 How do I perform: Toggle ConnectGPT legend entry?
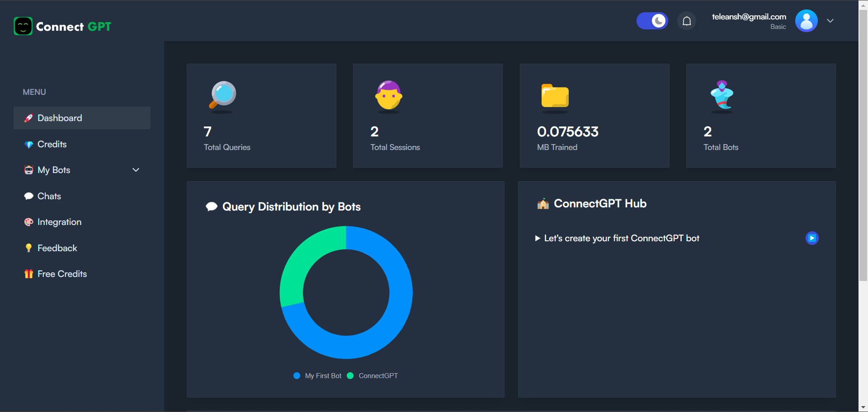373,376
